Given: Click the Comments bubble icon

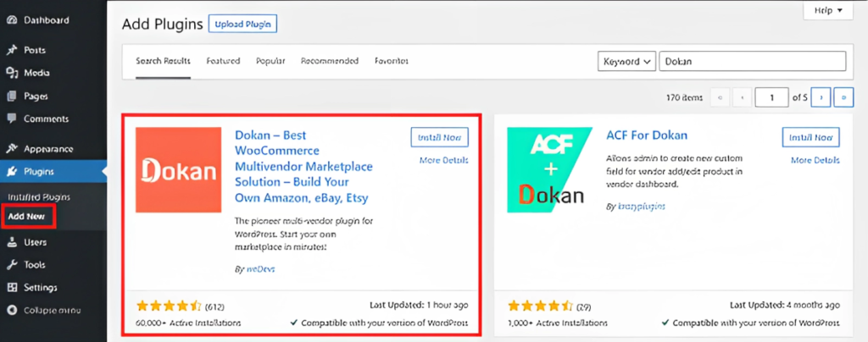Looking at the screenshot, I should (12, 119).
